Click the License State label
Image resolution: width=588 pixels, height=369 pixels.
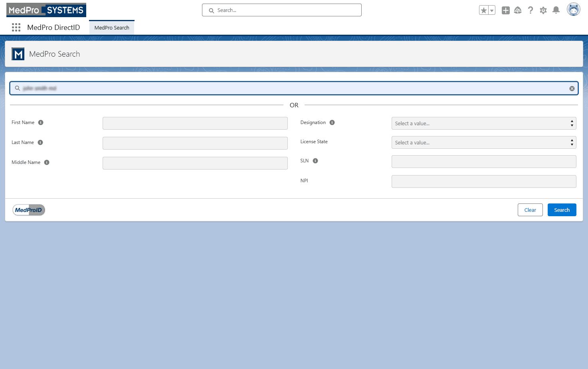tap(314, 142)
